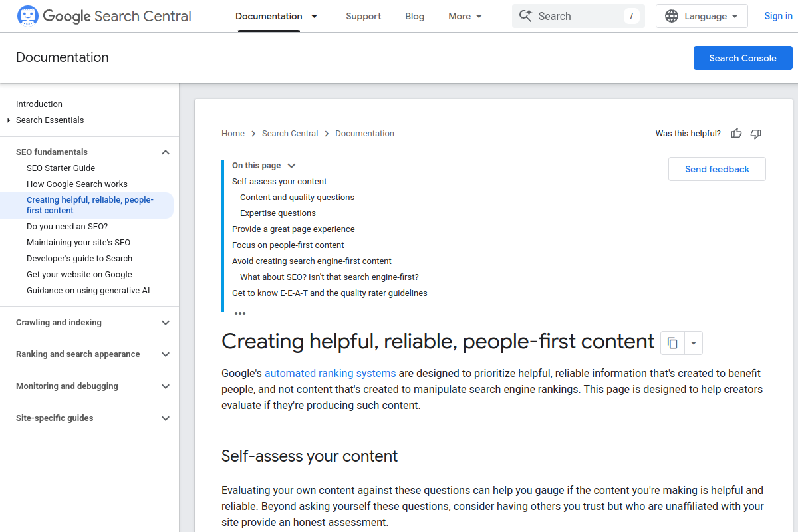
Task: Click the slash keyboard shortcut badge
Action: click(631, 16)
